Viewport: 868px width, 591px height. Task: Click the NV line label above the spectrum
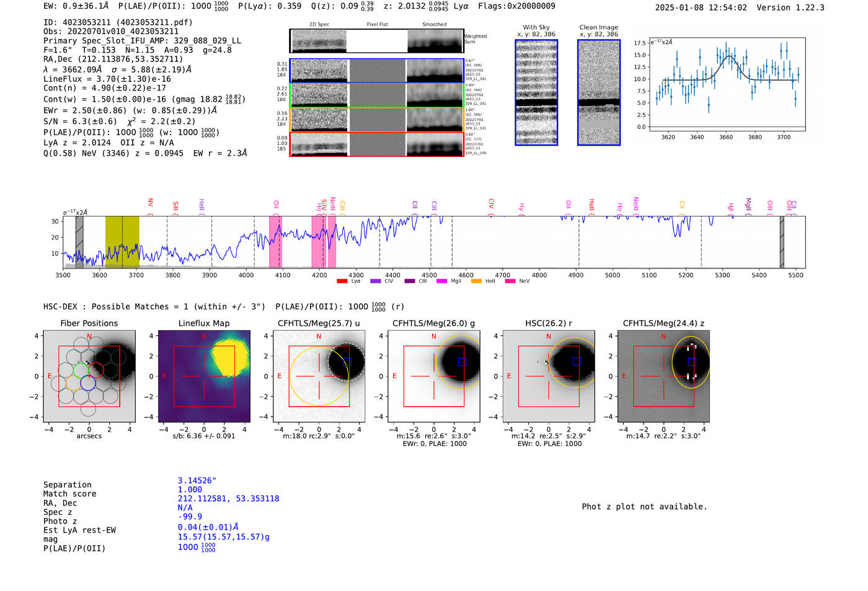click(150, 203)
